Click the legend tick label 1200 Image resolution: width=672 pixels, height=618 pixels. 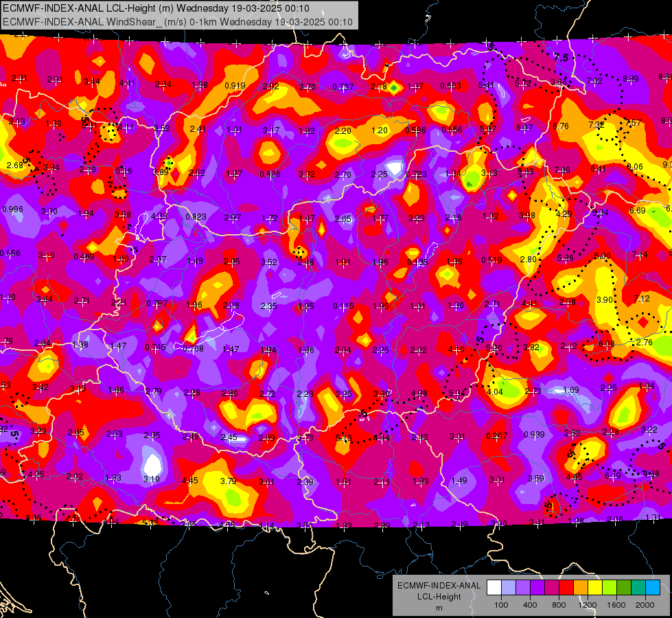tap(587, 605)
